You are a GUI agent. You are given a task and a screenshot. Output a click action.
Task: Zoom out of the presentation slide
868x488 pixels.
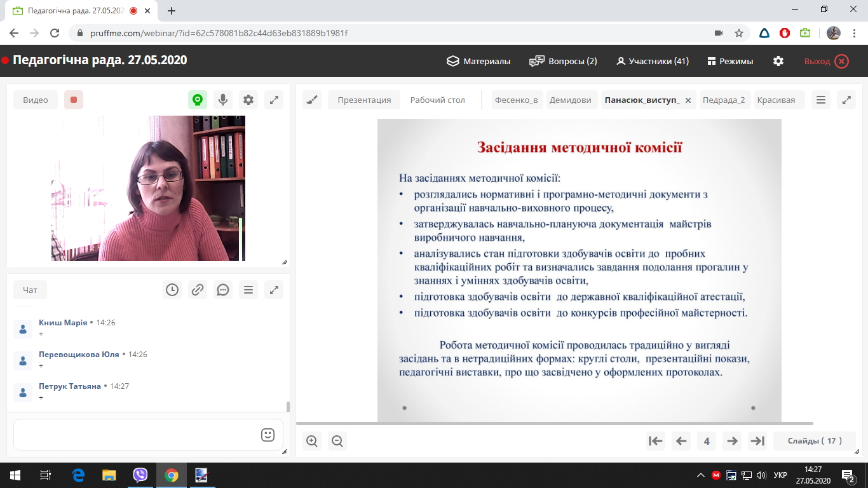pyautogui.click(x=337, y=441)
